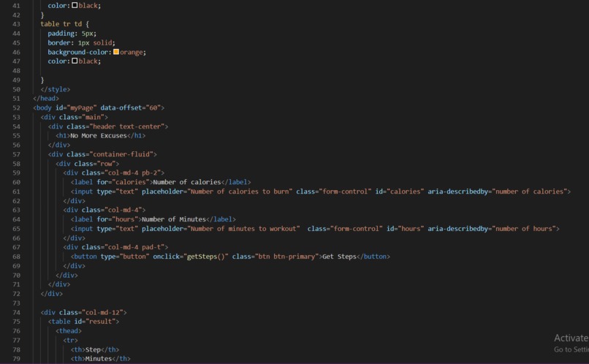
Task: Click the 'col-md-4 pb-2' class value
Action: click(132, 172)
